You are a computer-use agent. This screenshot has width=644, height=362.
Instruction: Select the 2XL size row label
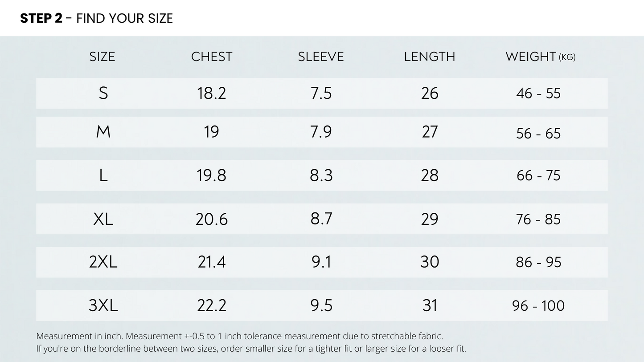(x=103, y=262)
